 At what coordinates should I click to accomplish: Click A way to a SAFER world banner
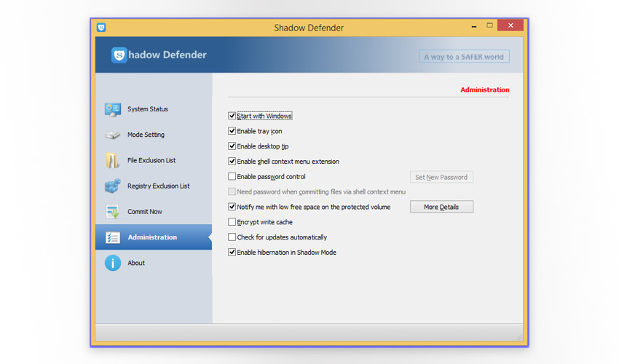tap(464, 57)
